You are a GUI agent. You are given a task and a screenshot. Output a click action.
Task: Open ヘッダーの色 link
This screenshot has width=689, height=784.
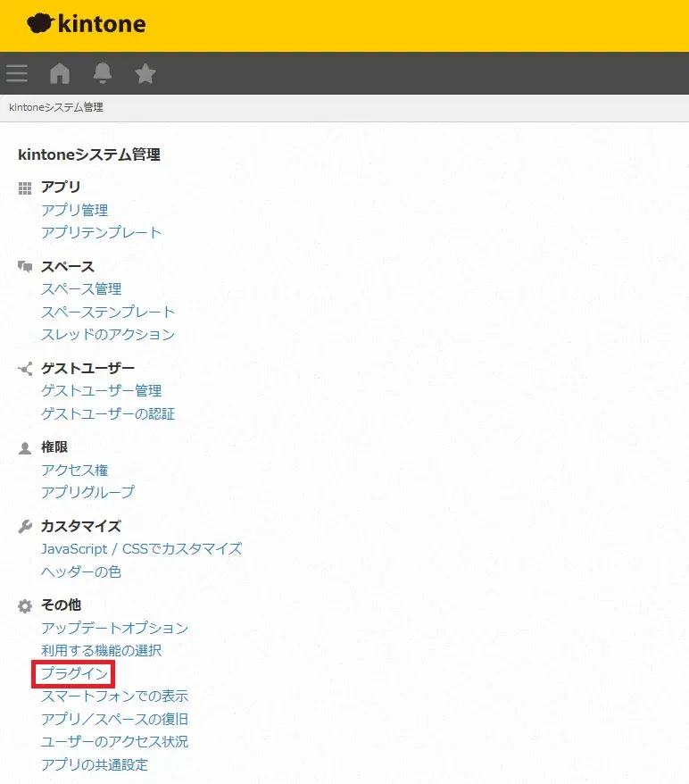(x=81, y=571)
